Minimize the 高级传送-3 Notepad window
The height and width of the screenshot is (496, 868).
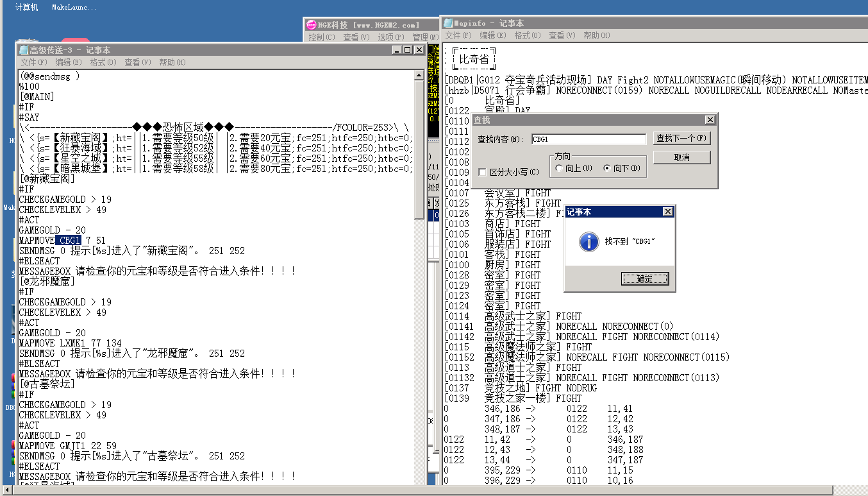(x=397, y=50)
